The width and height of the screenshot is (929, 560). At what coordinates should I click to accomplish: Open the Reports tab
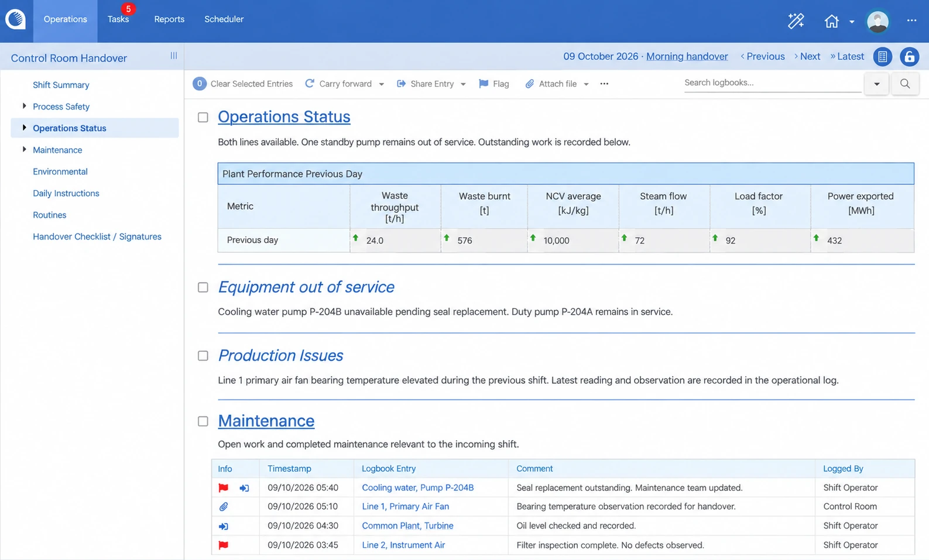(x=169, y=19)
